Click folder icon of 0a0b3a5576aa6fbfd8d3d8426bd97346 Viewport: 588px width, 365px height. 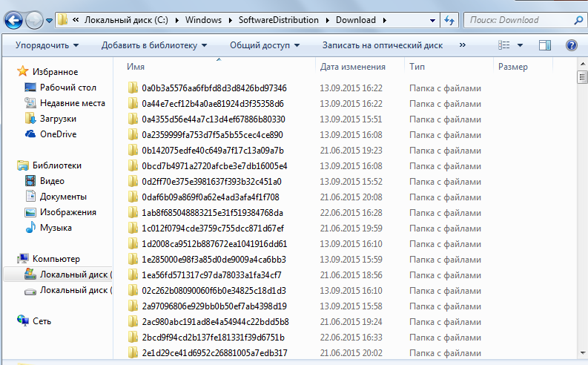[x=133, y=88]
